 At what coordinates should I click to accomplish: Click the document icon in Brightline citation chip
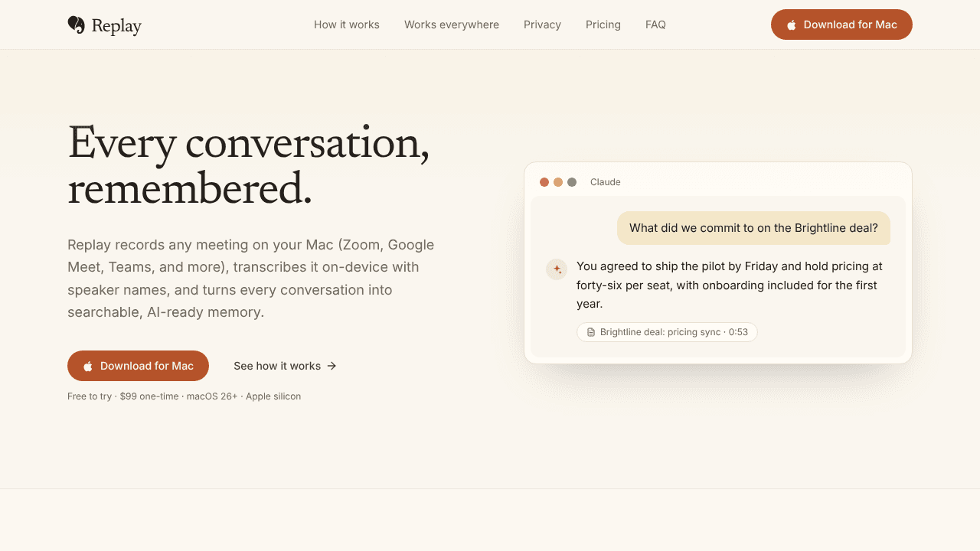(591, 332)
